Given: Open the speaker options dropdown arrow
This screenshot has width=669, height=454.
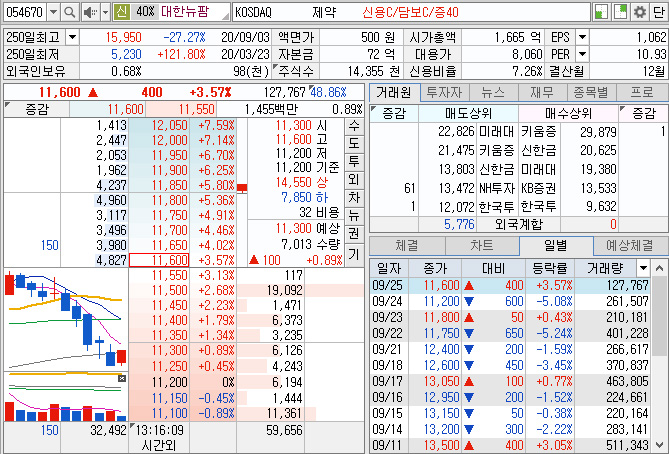Looking at the screenshot, I should pos(105,12).
